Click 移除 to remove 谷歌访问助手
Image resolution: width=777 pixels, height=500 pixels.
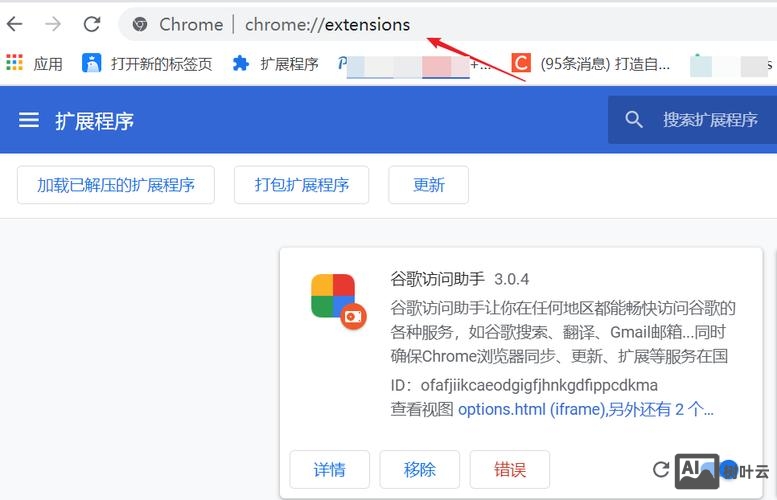tap(420, 469)
